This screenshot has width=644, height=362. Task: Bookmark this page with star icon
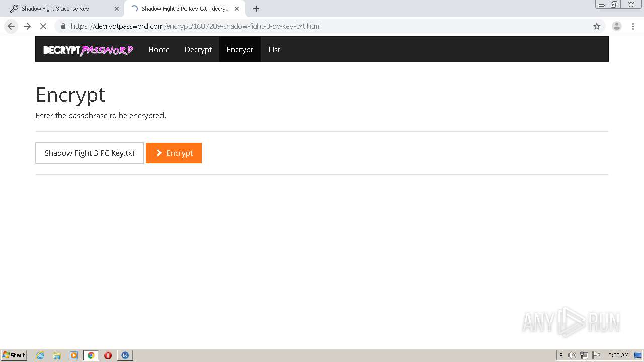(x=597, y=26)
